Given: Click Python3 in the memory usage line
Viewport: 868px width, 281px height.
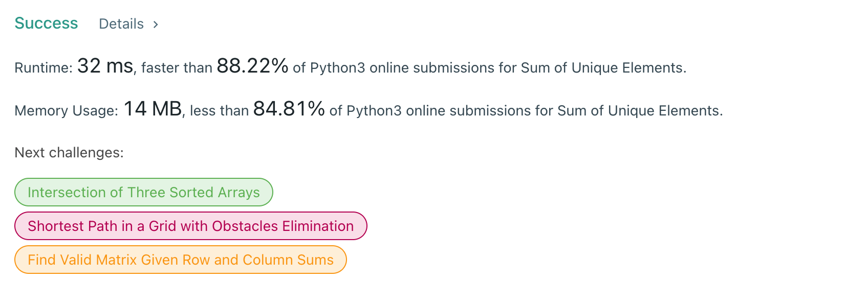Looking at the screenshot, I should tap(374, 111).
